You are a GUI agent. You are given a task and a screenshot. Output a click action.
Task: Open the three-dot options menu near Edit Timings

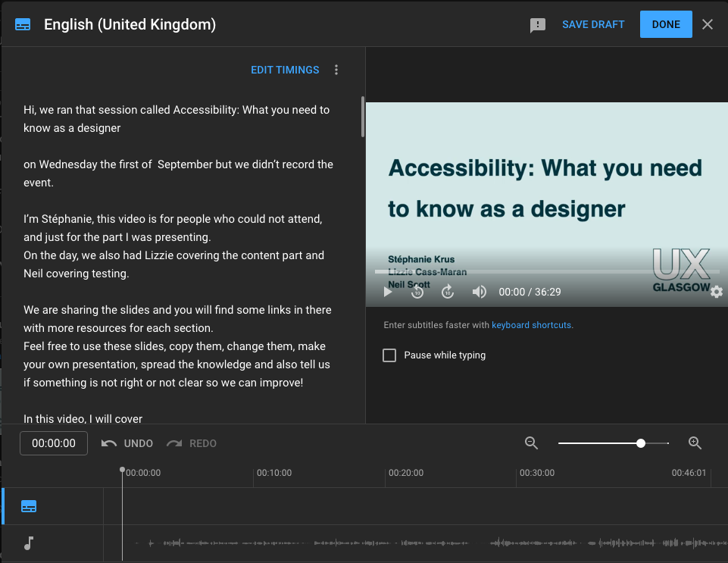336,70
